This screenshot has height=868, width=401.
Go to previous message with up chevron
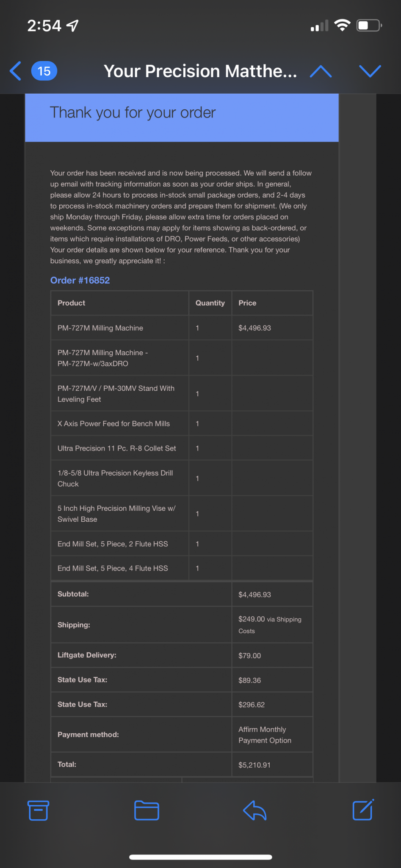click(321, 71)
